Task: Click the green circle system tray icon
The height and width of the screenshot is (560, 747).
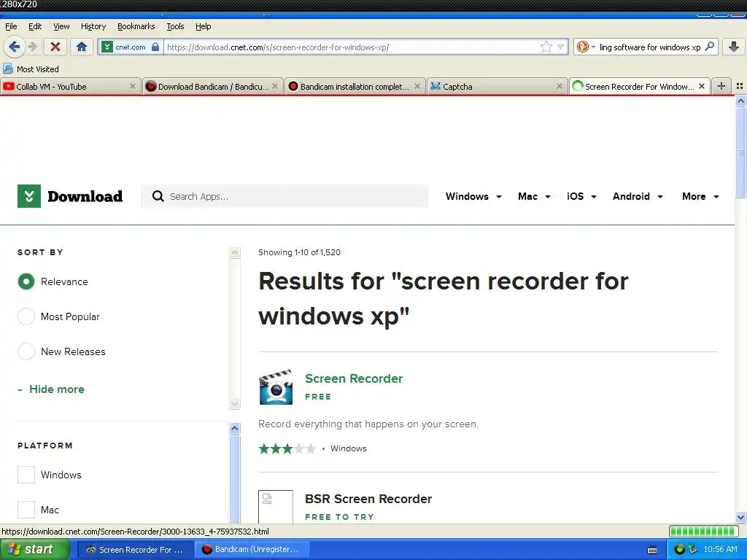Action: (680, 550)
